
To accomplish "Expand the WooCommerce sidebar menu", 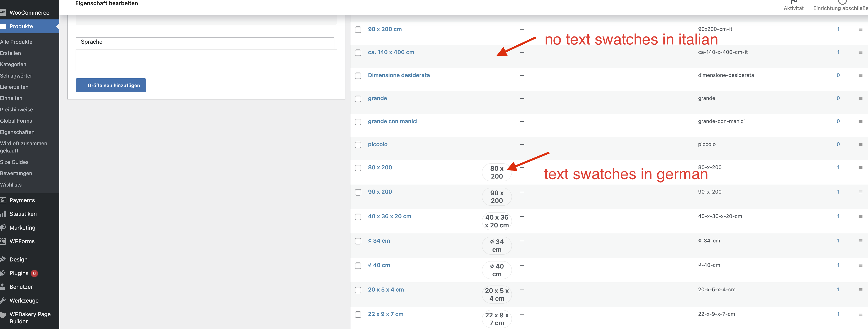I will [x=29, y=12].
